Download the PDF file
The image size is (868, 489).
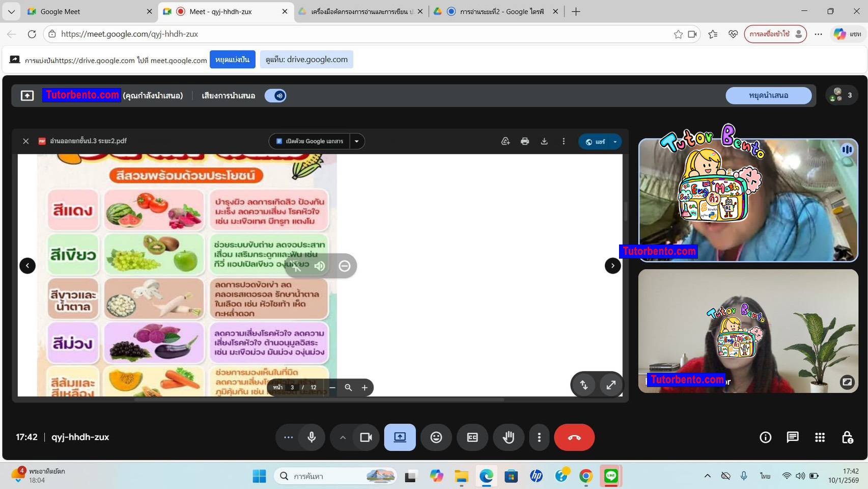pos(544,141)
